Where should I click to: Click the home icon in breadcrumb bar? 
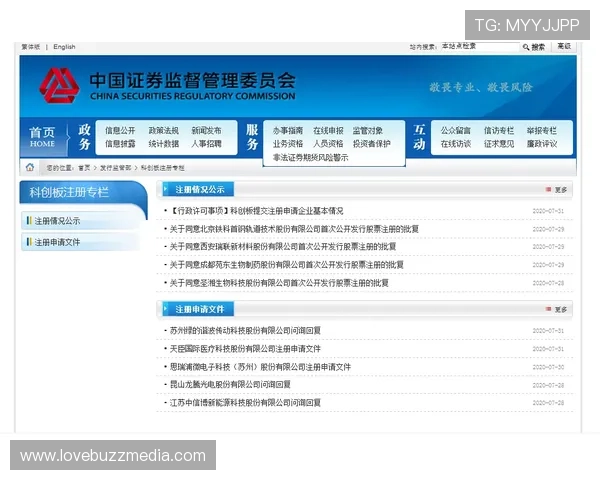click(30, 167)
